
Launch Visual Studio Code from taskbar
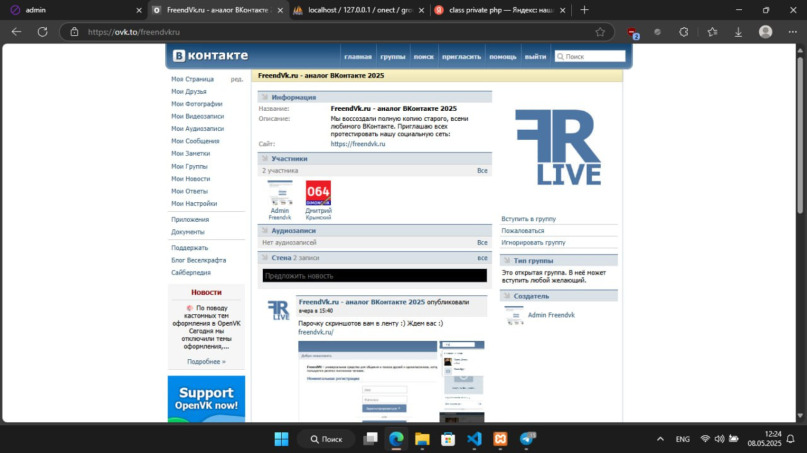(474, 439)
